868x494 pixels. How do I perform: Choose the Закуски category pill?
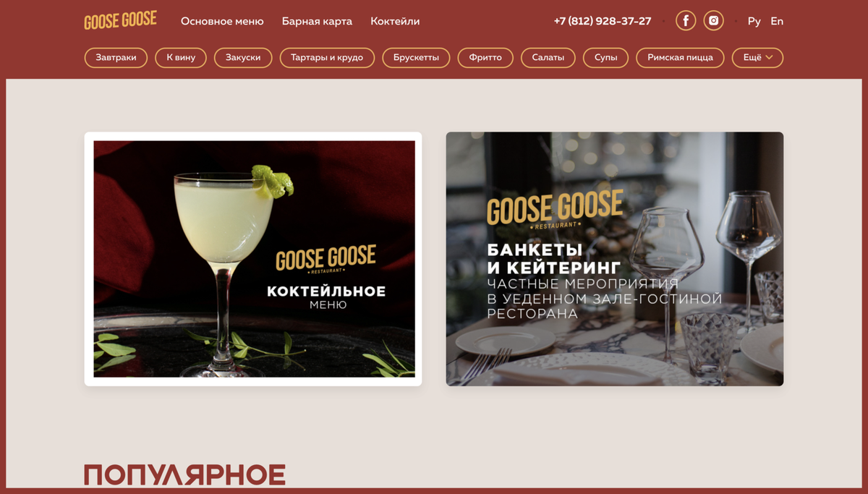point(243,57)
